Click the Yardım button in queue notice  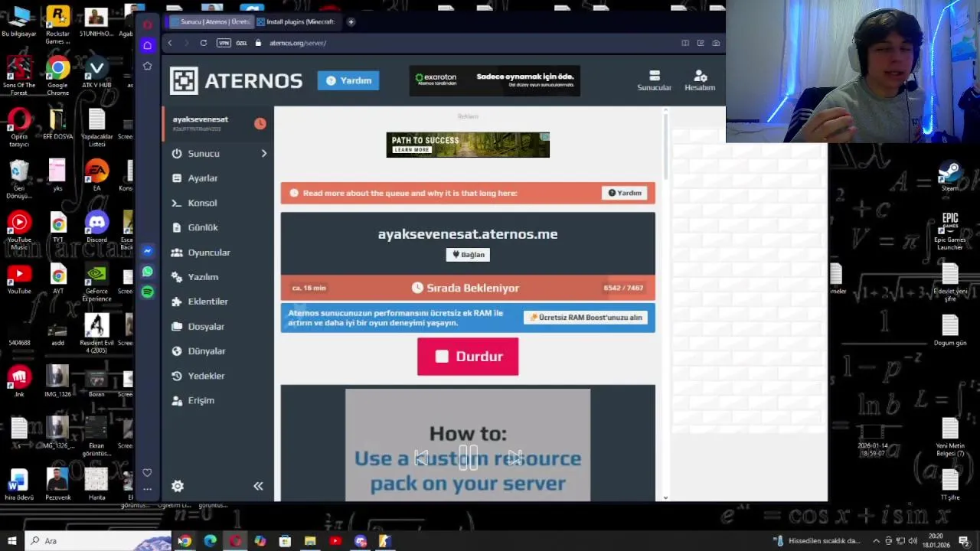625,193
